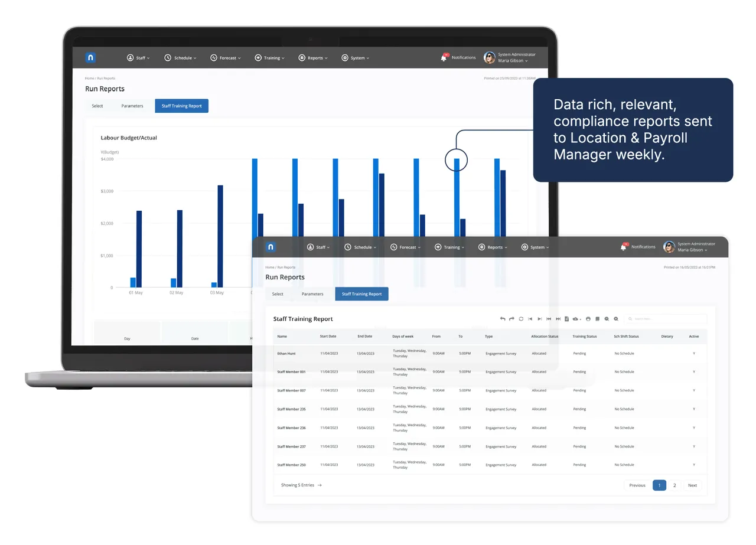Go to previous report page with the single back-skip icon
This screenshot has height=545, width=756.
[x=530, y=319]
